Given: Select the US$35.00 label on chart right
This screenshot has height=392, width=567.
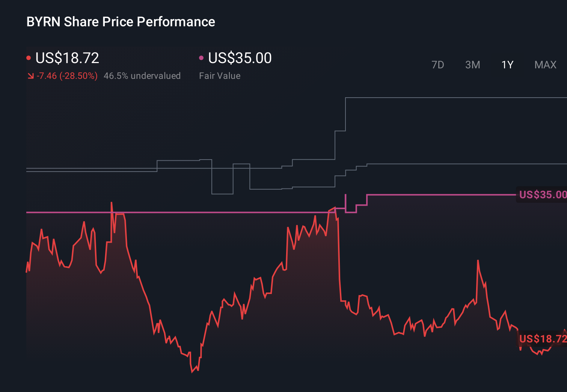Looking at the screenshot, I should coord(542,194).
